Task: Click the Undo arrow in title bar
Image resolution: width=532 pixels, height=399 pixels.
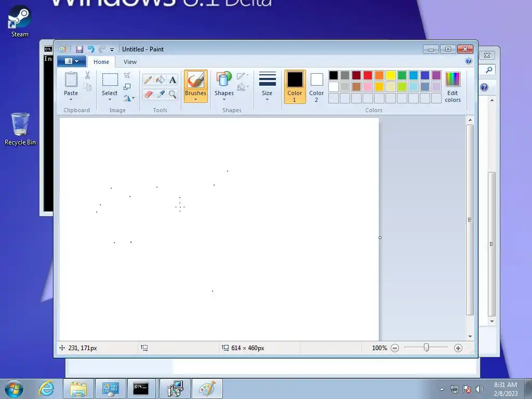Action: click(91, 49)
